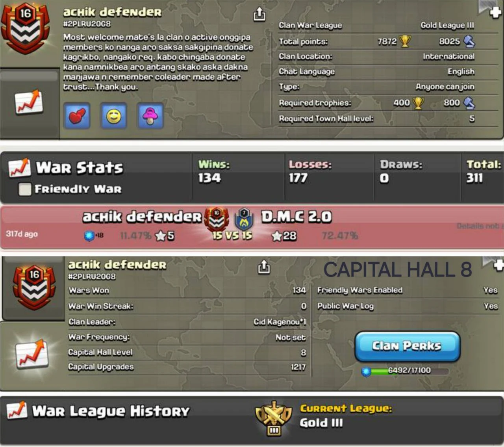The image size is (504, 447).
Task: Click the War League History header
Action: pos(111,411)
